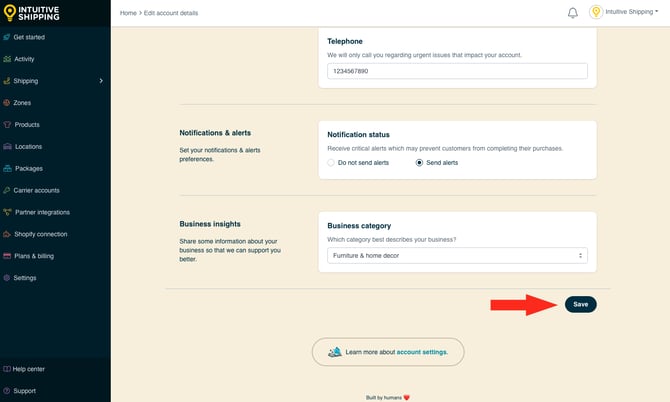Open Carrier accounts in the sidebar
The image size is (670, 402).
coord(36,190)
